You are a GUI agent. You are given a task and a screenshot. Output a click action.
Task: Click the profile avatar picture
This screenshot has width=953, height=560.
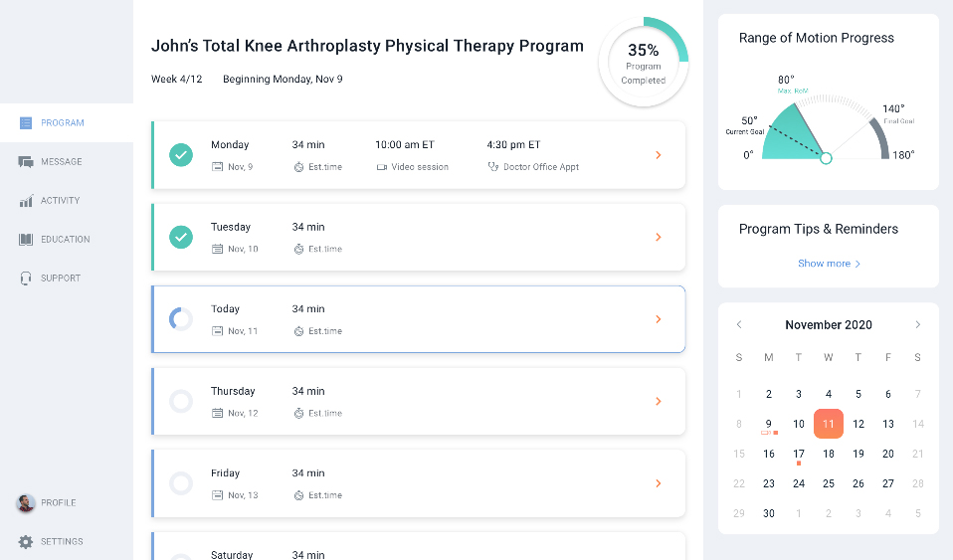[x=26, y=503]
